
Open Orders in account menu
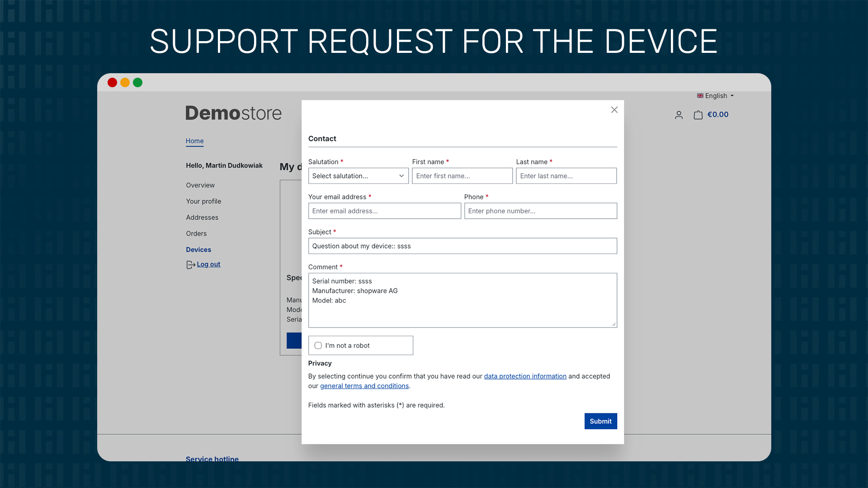(196, 234)
